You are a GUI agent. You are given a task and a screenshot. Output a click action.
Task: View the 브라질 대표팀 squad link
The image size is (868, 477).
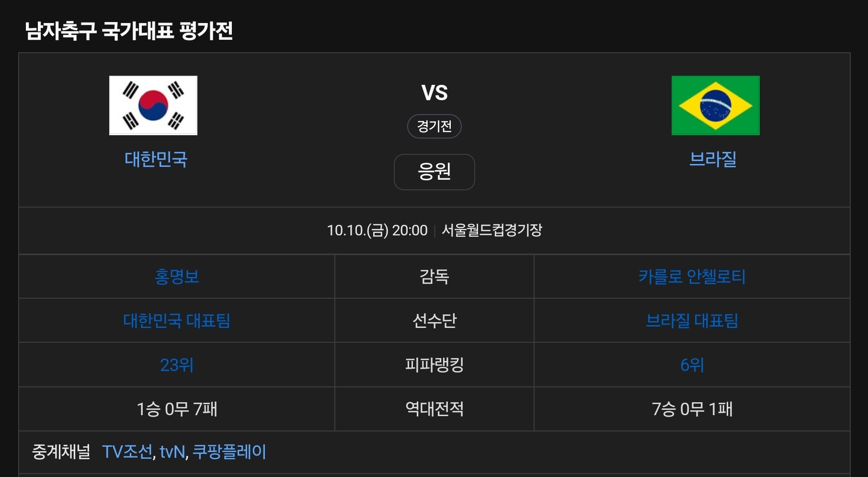coord(692,321)
